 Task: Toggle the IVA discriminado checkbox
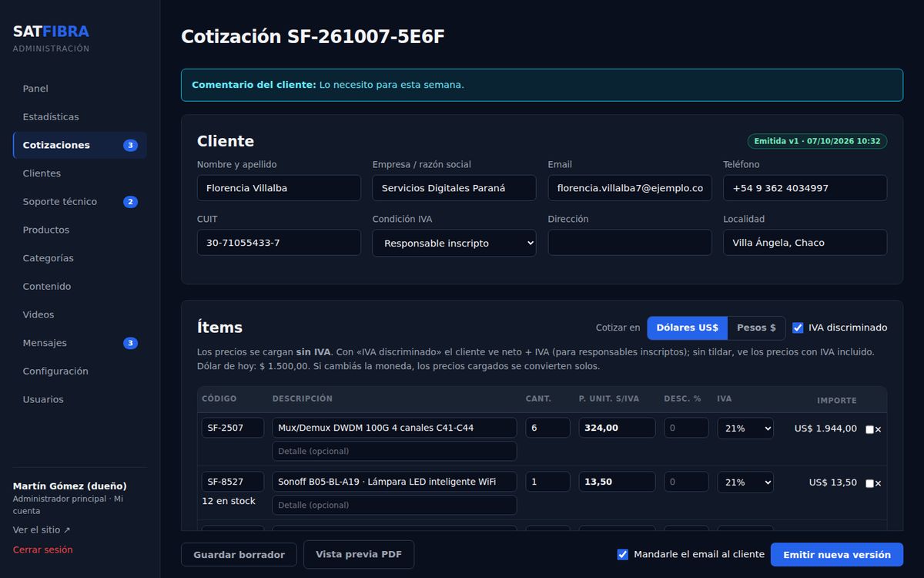point(798,328)
